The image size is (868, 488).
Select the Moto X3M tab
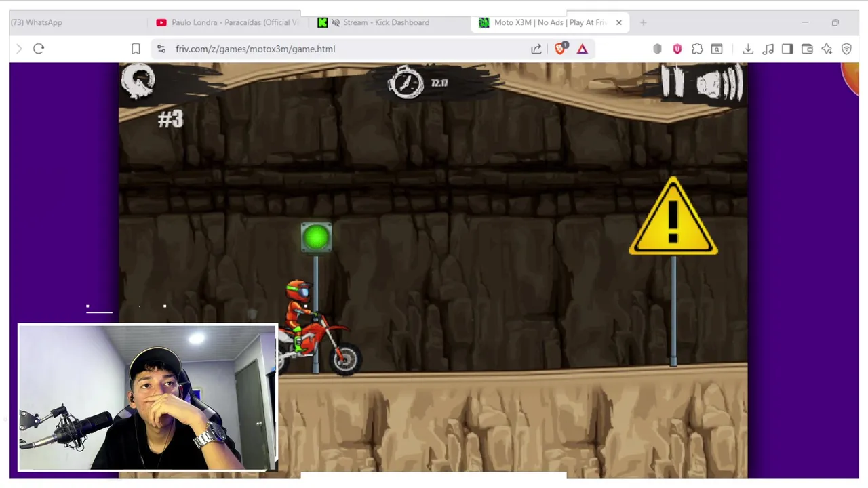550,22
